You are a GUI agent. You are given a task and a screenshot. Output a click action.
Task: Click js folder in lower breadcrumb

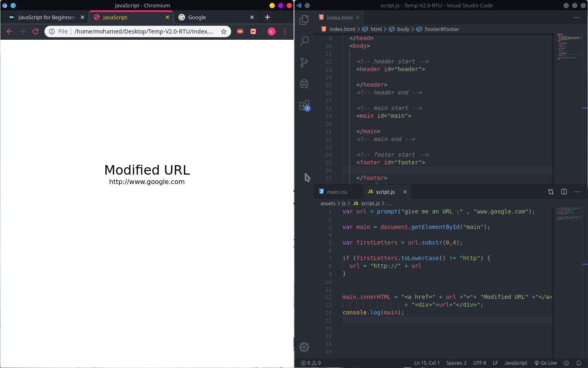[x=344, y=203]
